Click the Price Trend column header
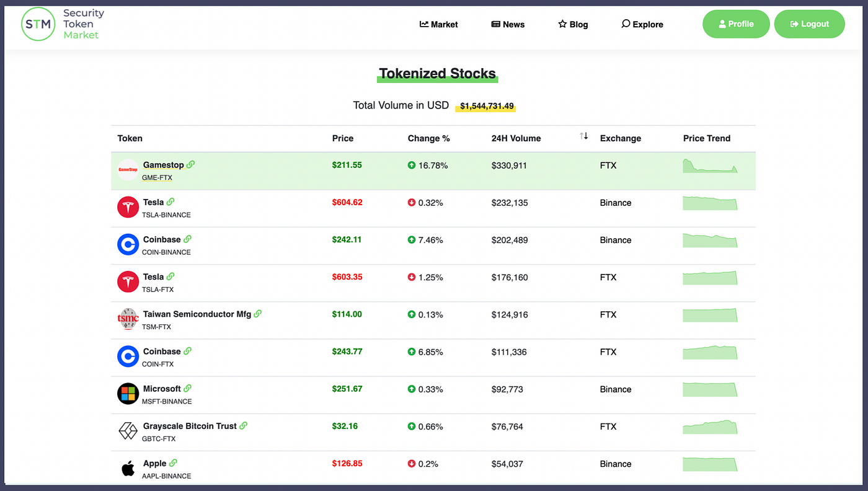Viewport: 868px width, 491px height. [x=707, y=138]
